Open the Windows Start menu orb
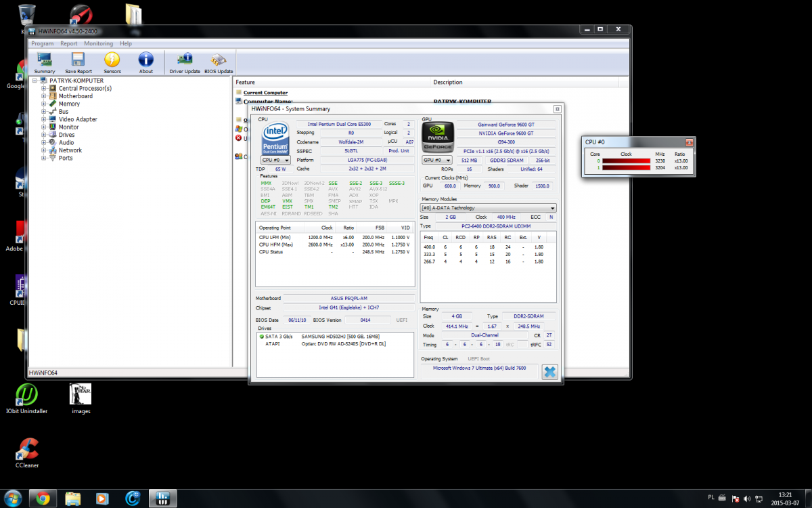Screen dimensions: 812x508 coord(13,498)
